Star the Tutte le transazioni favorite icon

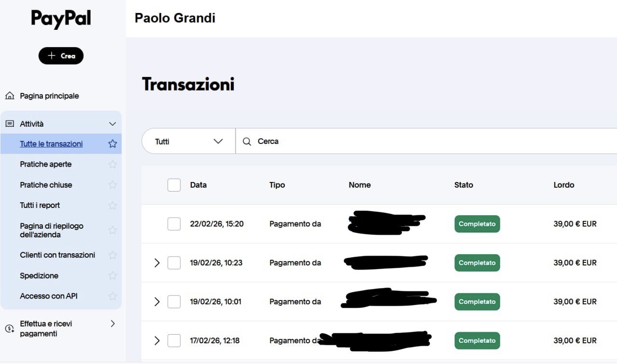pos(113,143)
